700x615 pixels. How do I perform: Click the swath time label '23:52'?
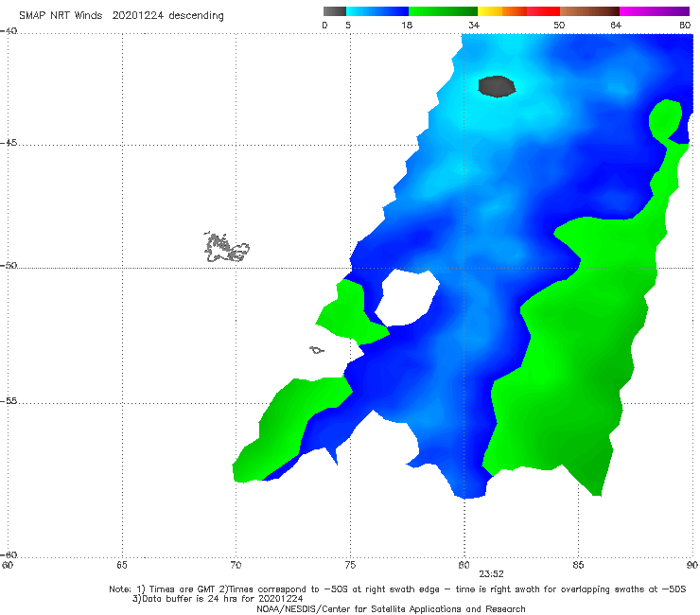coord(491,574)
